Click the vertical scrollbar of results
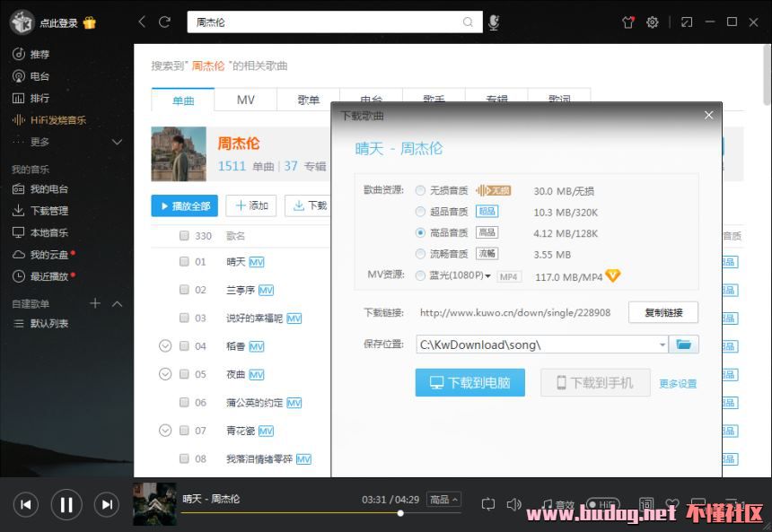Viewport: 772px width, 532px height. click(768, 74)
